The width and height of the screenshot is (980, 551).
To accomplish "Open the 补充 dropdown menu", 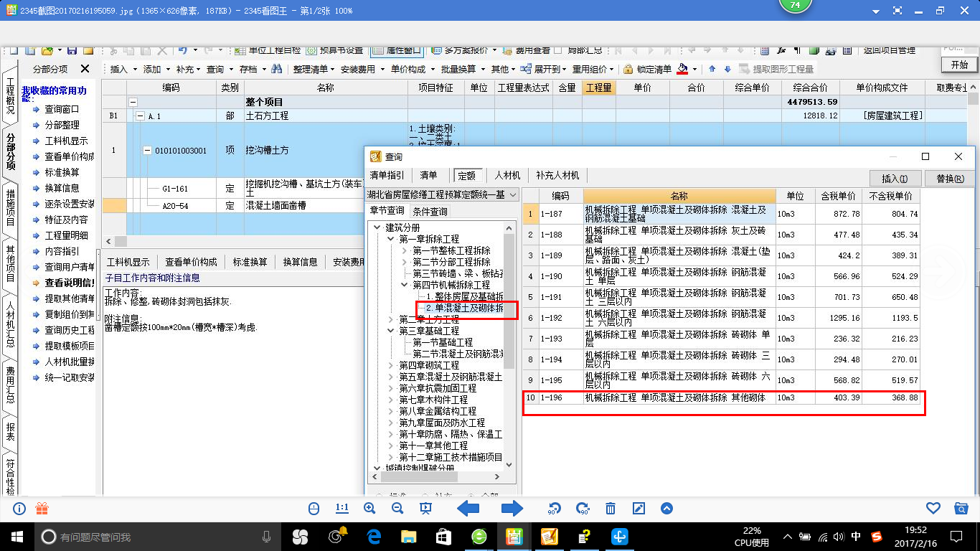I will (187, 69).
